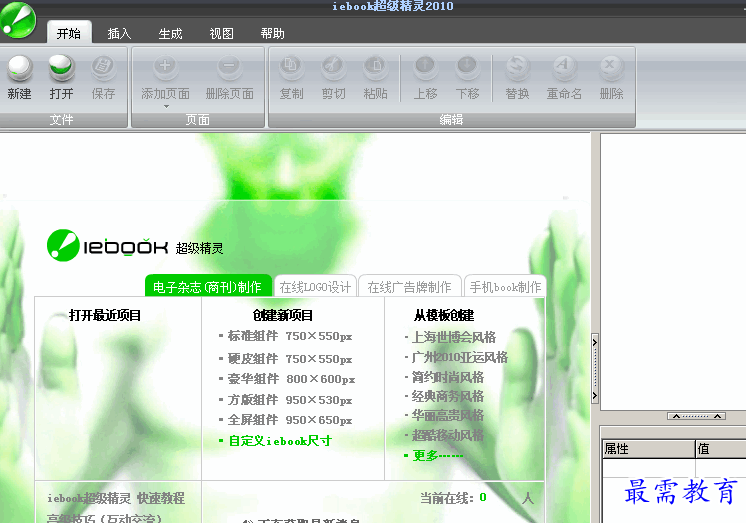Choose 经典商务风格 template

[x=448, y=396]
